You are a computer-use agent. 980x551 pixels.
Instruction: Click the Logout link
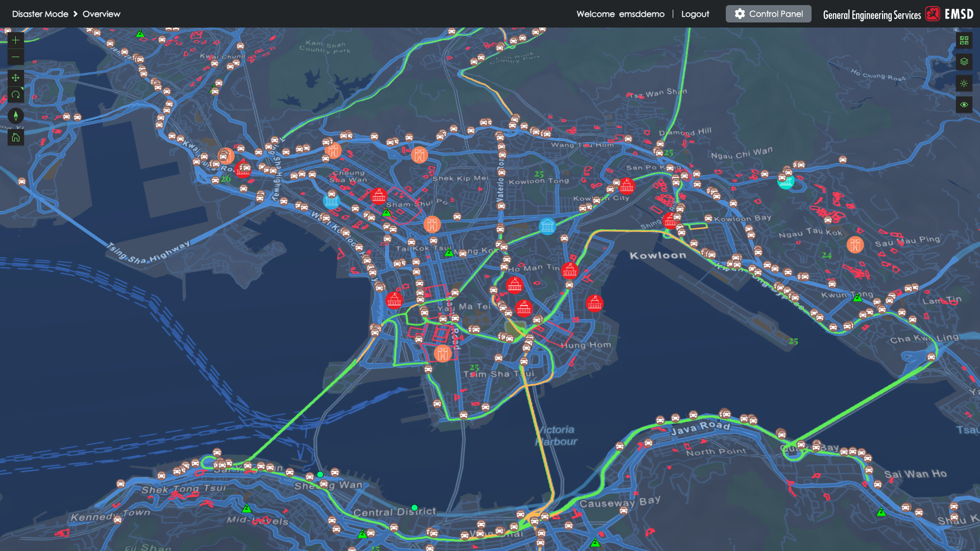[x=695, y=14]
